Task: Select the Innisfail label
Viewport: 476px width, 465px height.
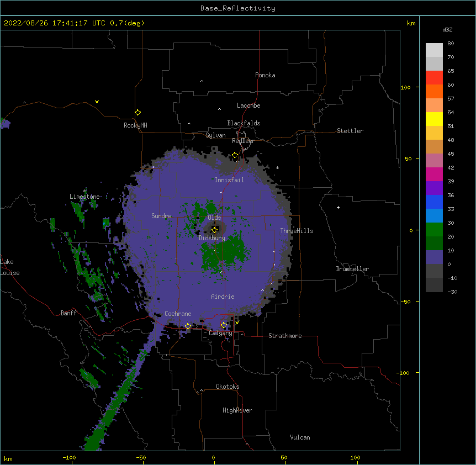Action: pos(229,180)
